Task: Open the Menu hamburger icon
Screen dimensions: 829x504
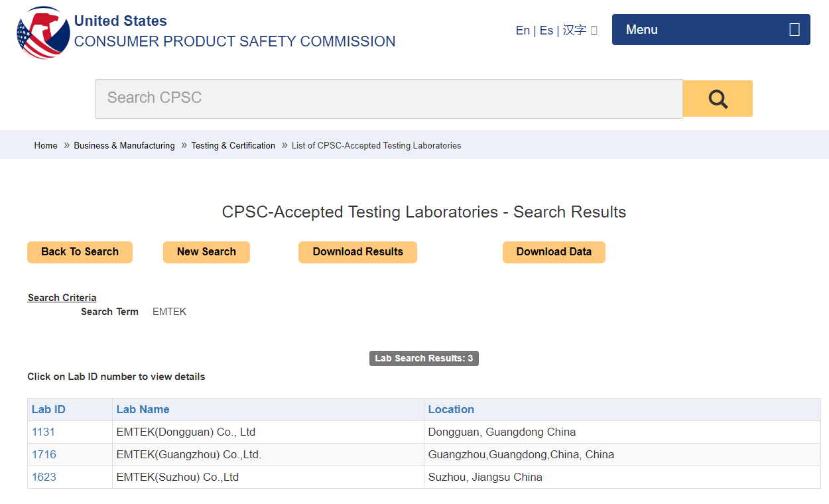Action: click(794, 30)
